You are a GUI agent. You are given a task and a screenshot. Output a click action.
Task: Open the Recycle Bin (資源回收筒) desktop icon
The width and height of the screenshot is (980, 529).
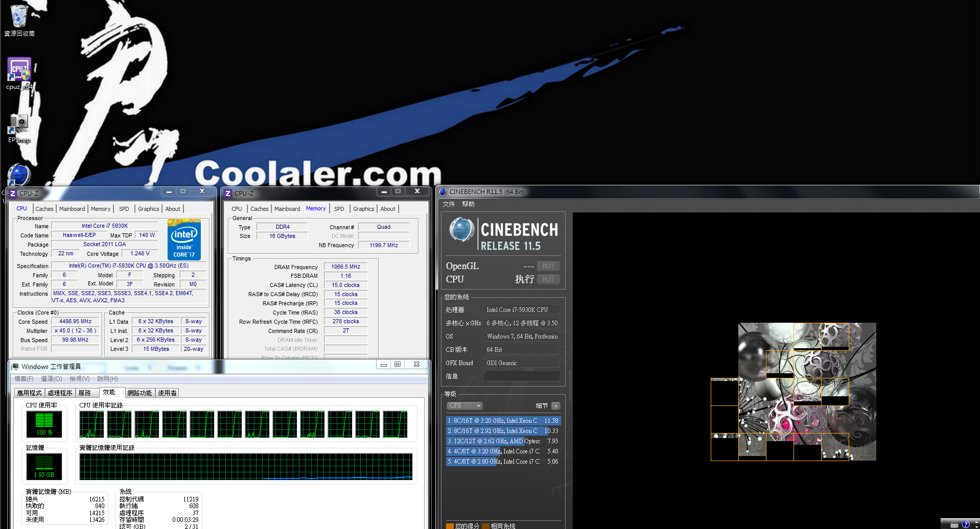click(19, 20)
